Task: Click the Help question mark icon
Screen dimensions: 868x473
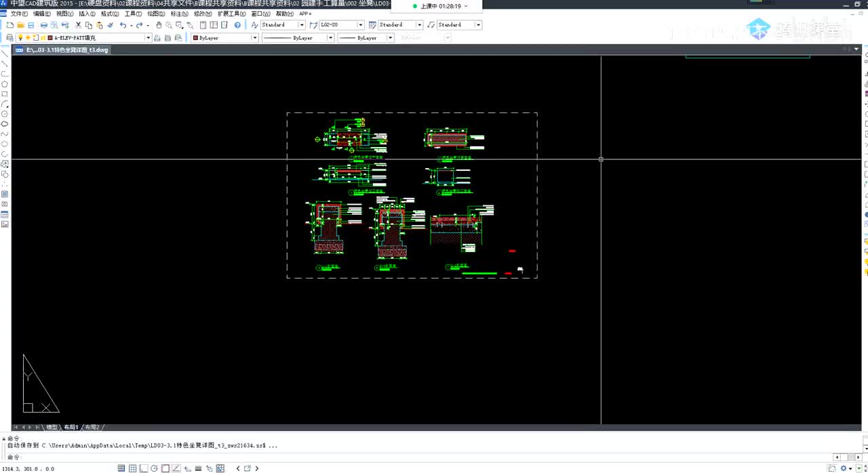Action: pos(237,25)
